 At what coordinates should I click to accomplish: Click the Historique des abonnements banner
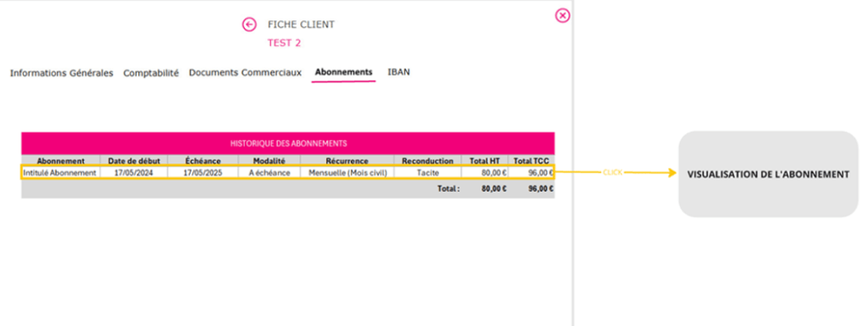pyautogui.click(x=288, y=143)
